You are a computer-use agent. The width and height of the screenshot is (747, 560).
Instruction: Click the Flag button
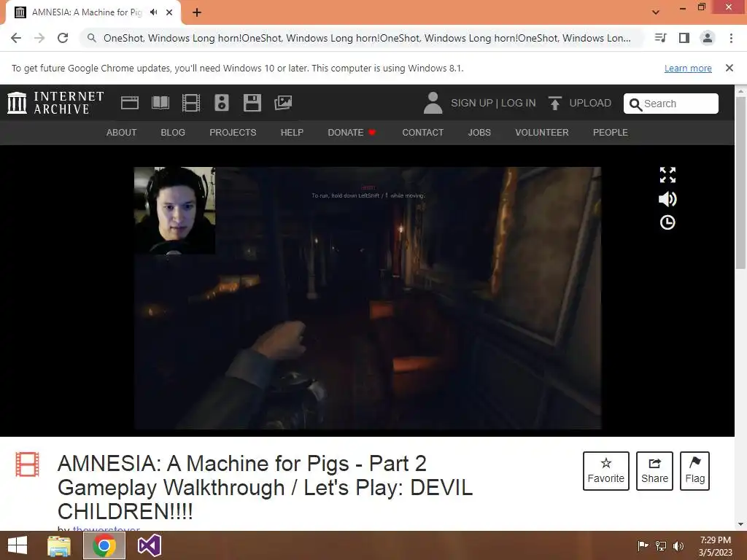pyautogui.click(x=694, y=471)
